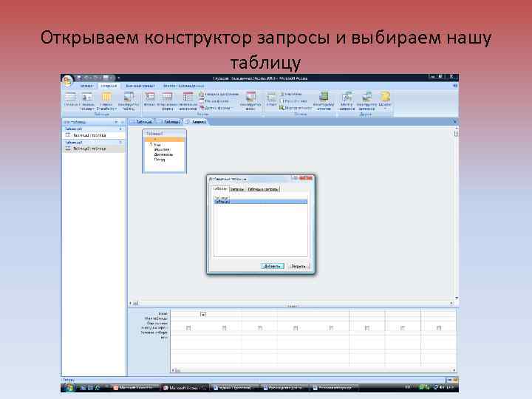Toggle Show checkbox in second grid column

224,328
